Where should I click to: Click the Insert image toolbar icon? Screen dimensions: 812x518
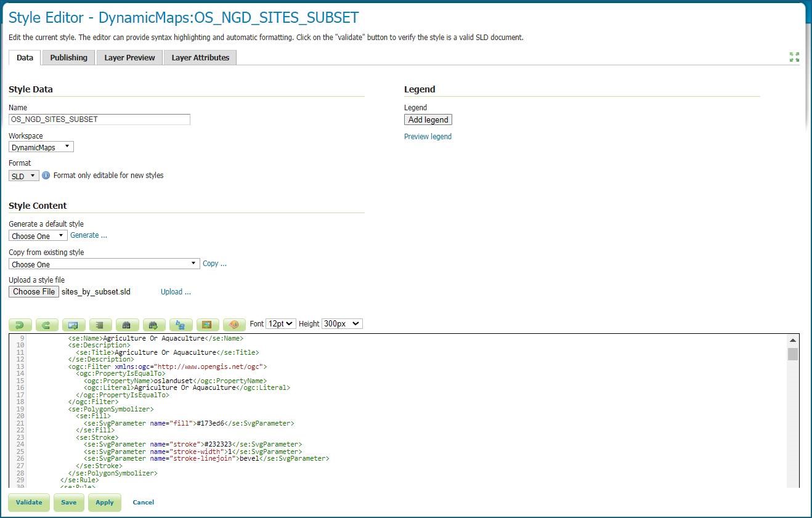[208, 324]
